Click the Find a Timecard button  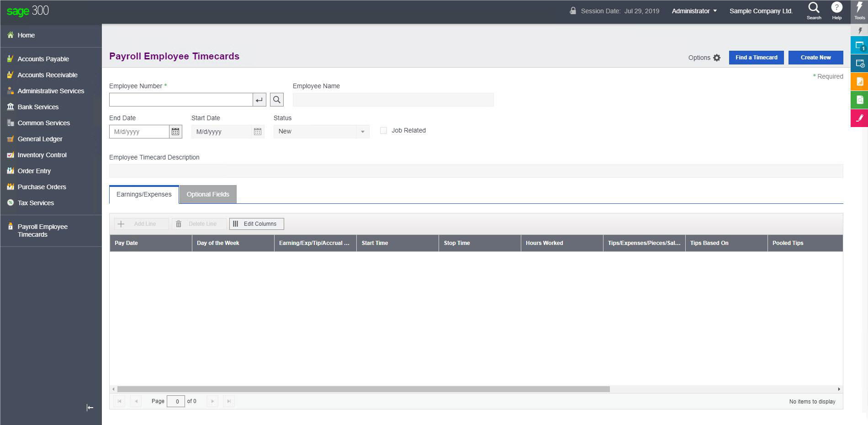[756, 58]
